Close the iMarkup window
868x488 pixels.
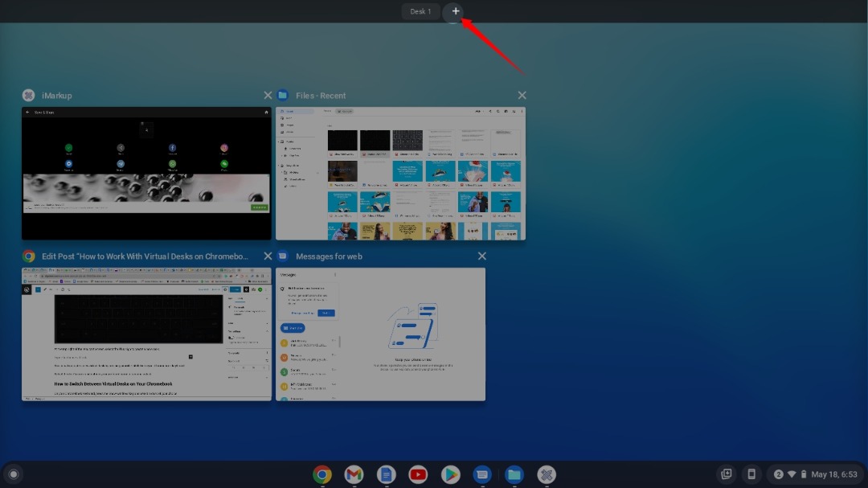[x=268, y=95]
